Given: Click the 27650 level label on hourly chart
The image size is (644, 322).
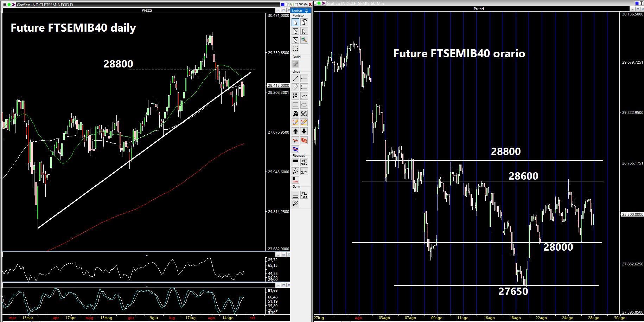Looking at the screenshot, I should pyautogui.click(x=513, y=291).
